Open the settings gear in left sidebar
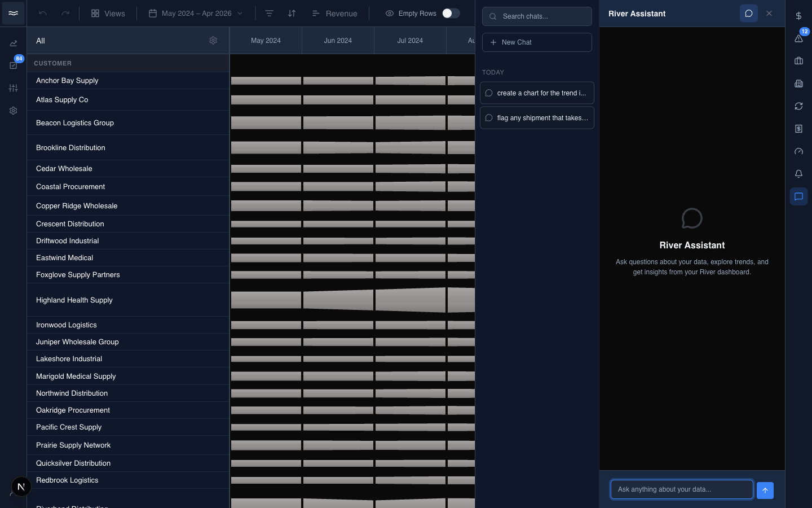 [13, 111]
